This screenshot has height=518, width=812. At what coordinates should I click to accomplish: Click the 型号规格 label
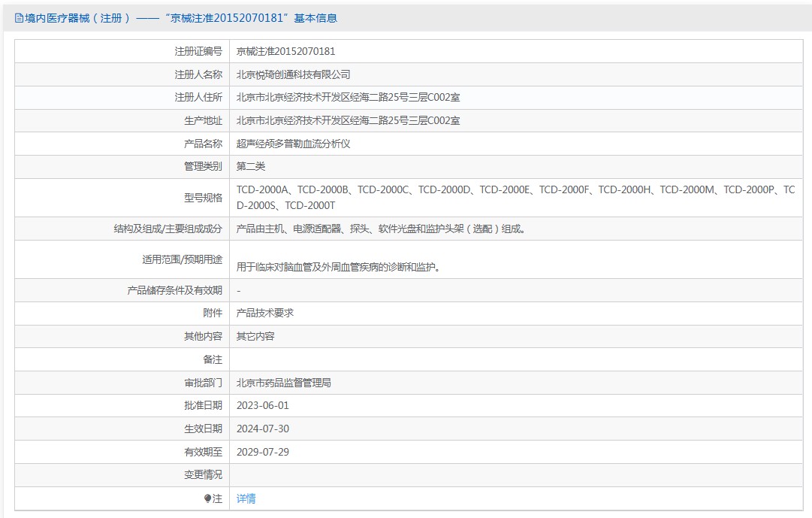203,198
